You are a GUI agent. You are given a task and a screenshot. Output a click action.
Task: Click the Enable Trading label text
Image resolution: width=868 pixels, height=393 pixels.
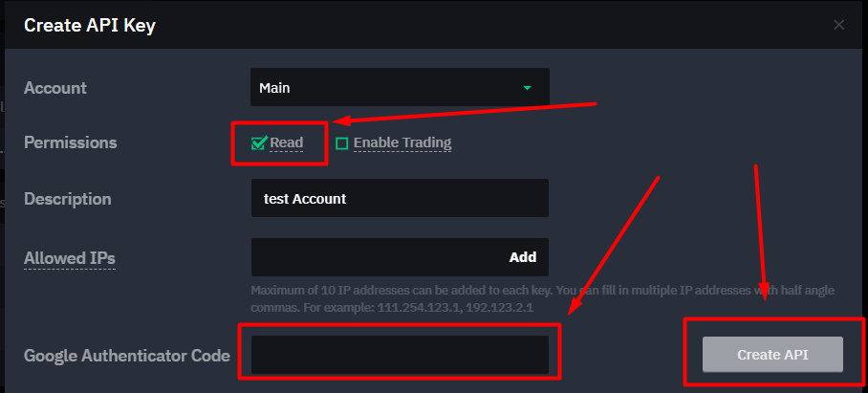pos(401,143)
